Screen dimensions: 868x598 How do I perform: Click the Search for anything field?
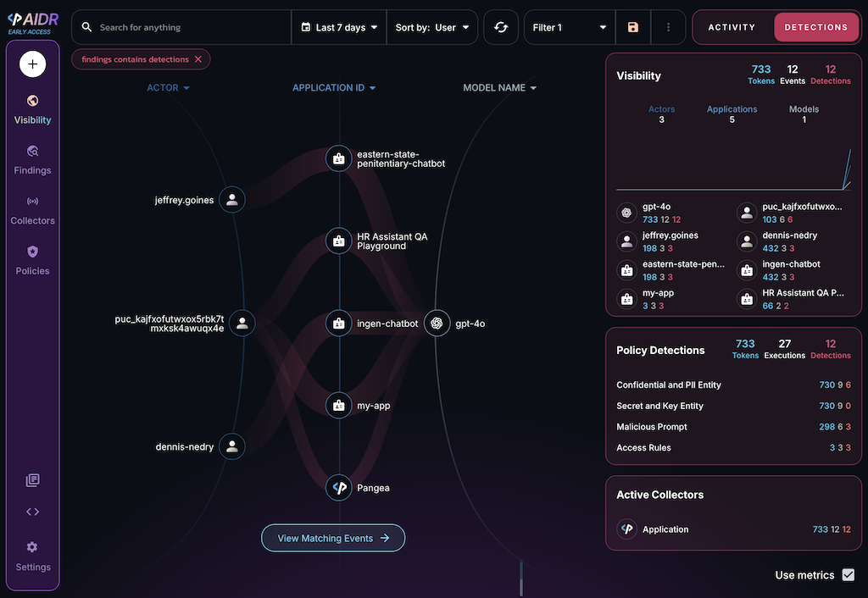coord(191,27)
